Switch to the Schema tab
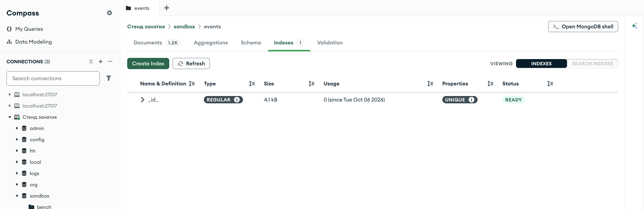Viewport: 644px width, 209px height. pos(251,43)
